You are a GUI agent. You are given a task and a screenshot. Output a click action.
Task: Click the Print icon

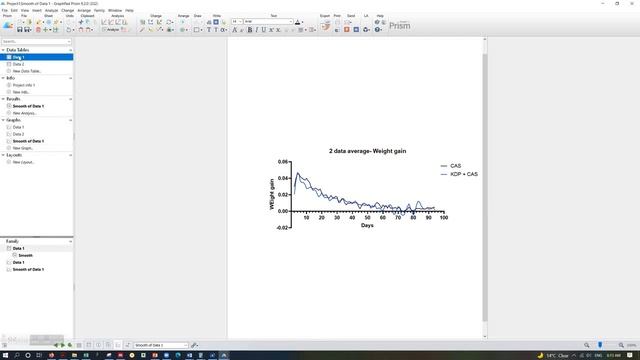[337, 22]
